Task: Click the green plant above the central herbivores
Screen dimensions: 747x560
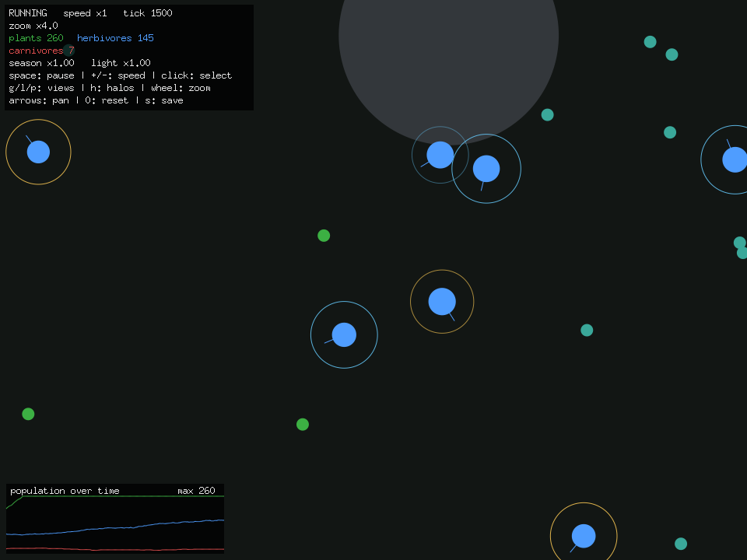Action: pos(324,235)
